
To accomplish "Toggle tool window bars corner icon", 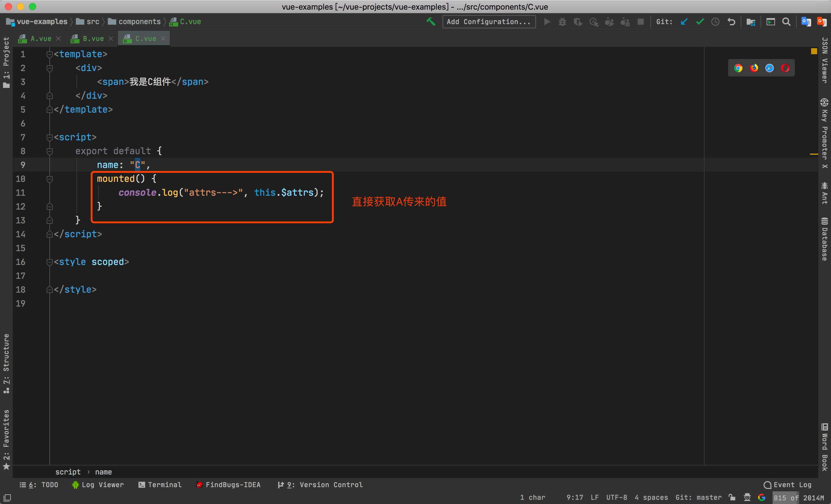I will (x=7, y=498).
